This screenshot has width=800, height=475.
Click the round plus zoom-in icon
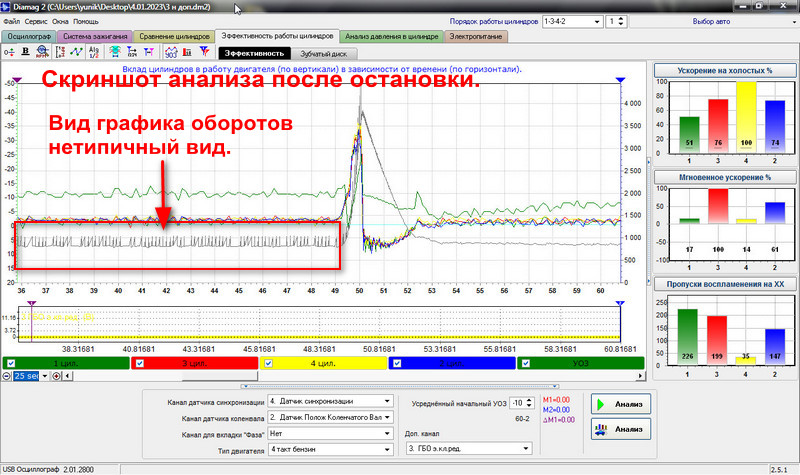click(x=56, y=376)
